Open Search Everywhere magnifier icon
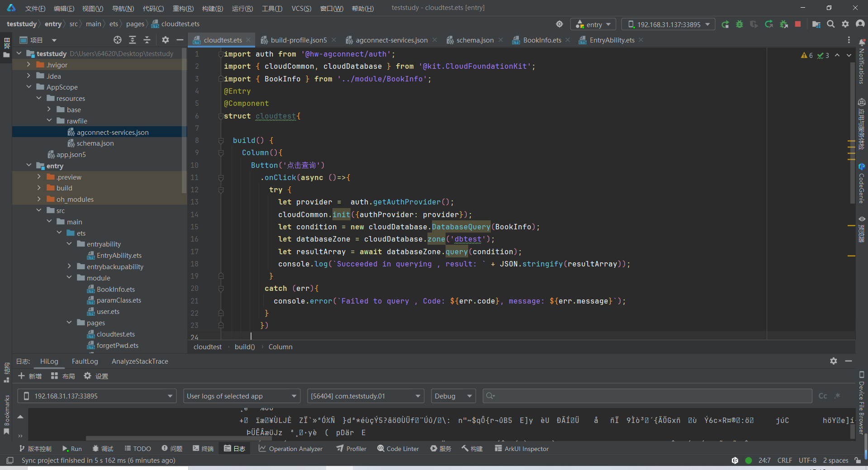Image resolution: width=868 pixels, height=470 pixels. click(831, 24)
